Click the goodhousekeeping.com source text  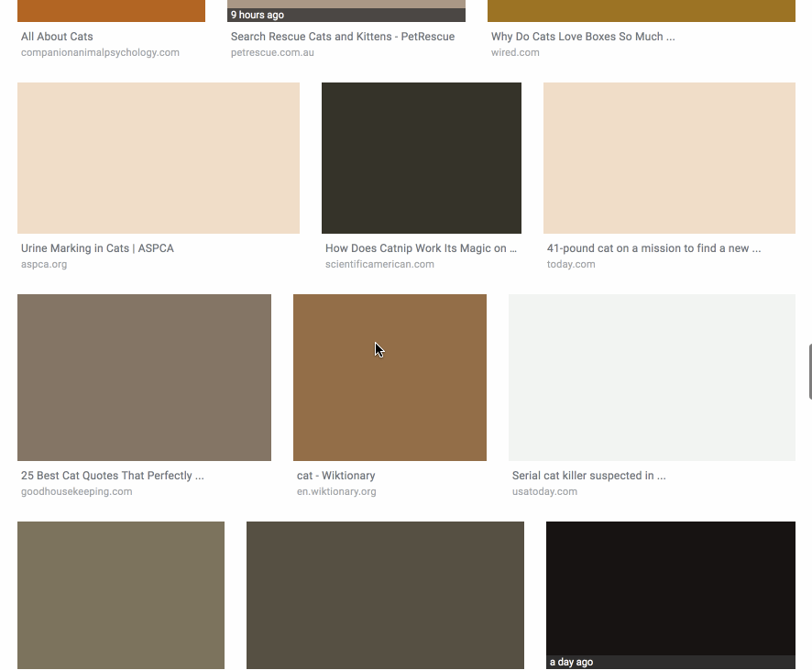[x=77, y=492]
